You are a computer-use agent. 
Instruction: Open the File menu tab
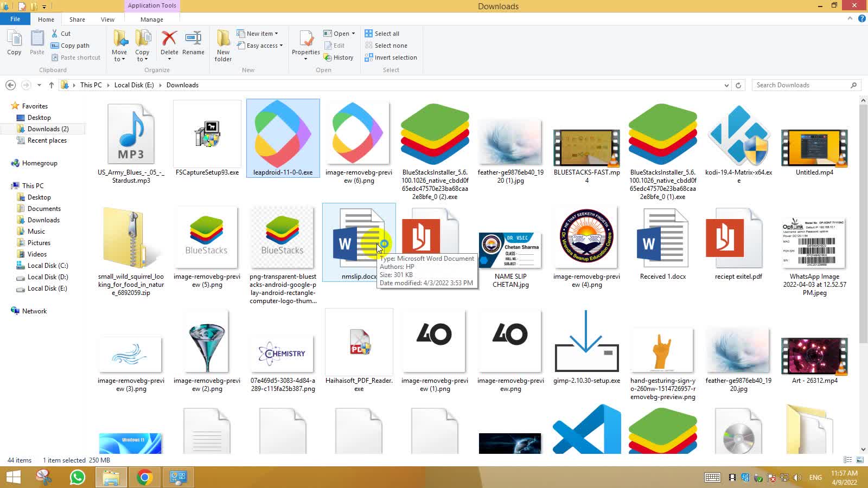click(x=15, y=19)
